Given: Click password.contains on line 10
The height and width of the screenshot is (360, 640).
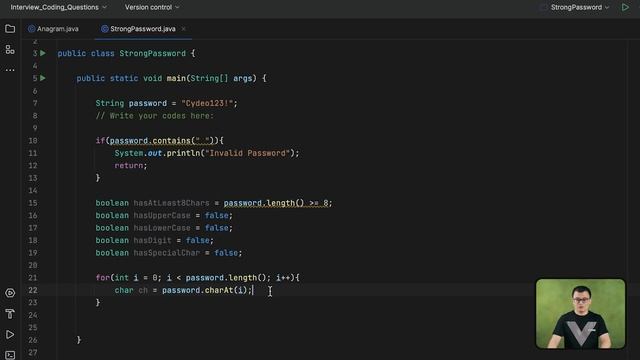Looking at the screenshot, I should pos(150,141).
